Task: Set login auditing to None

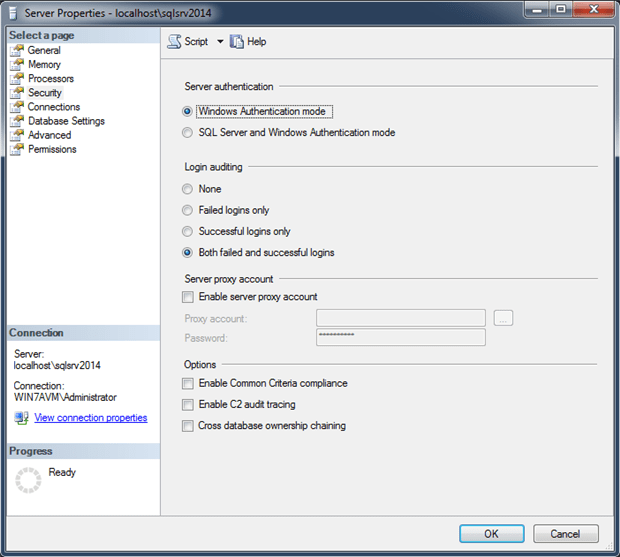Action: point(187,189)
